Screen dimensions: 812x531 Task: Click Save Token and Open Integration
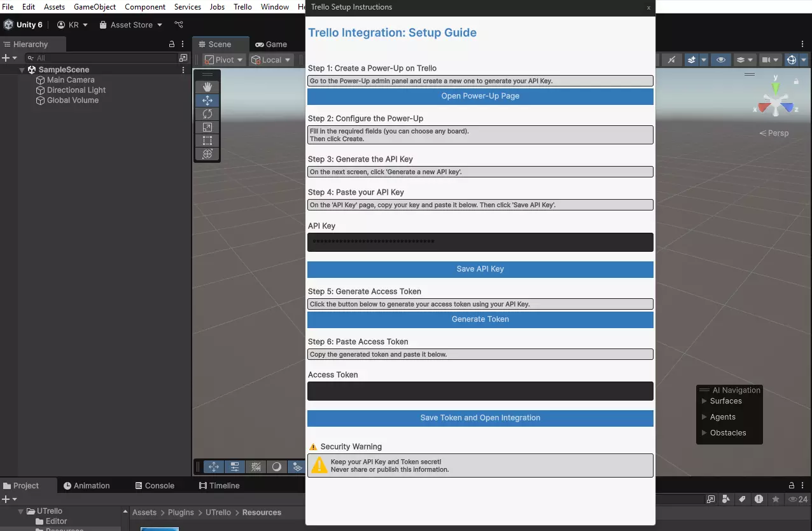click(480, 418)
